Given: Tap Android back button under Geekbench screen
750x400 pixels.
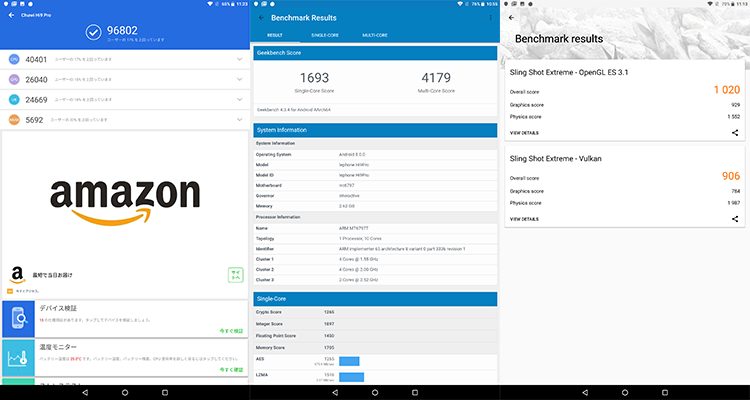Looking at the screenshot, I should 335,392.
